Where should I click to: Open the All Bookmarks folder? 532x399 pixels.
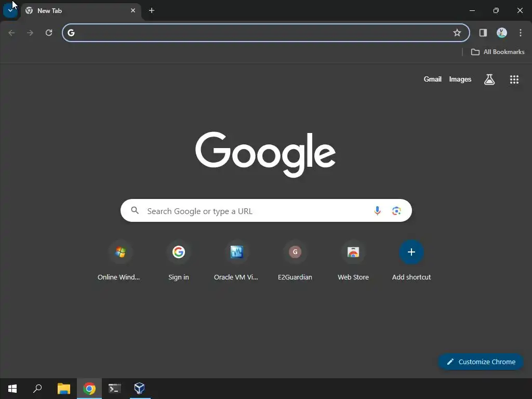[x=498, y=52]
